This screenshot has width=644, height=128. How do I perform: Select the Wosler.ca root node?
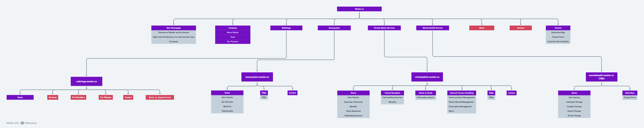(x=359, y=9)
